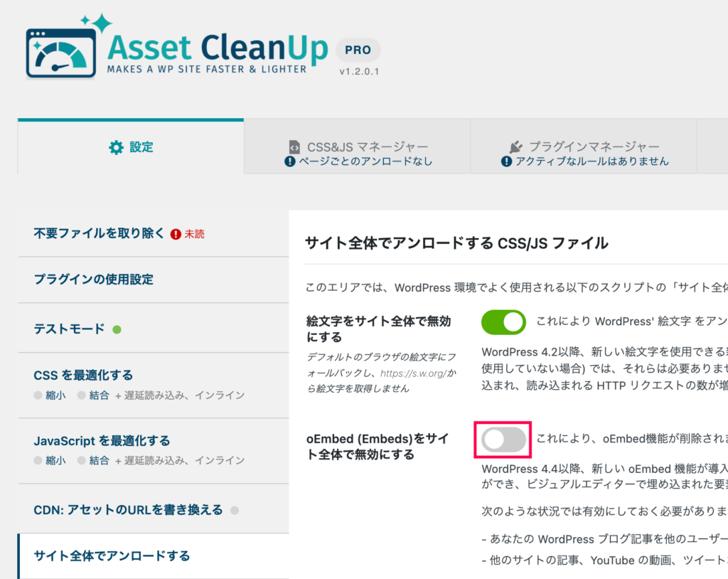Viewport: 728px width, 579px height.
Task: Click the 未読 label in red
Action: click(195, 234)
